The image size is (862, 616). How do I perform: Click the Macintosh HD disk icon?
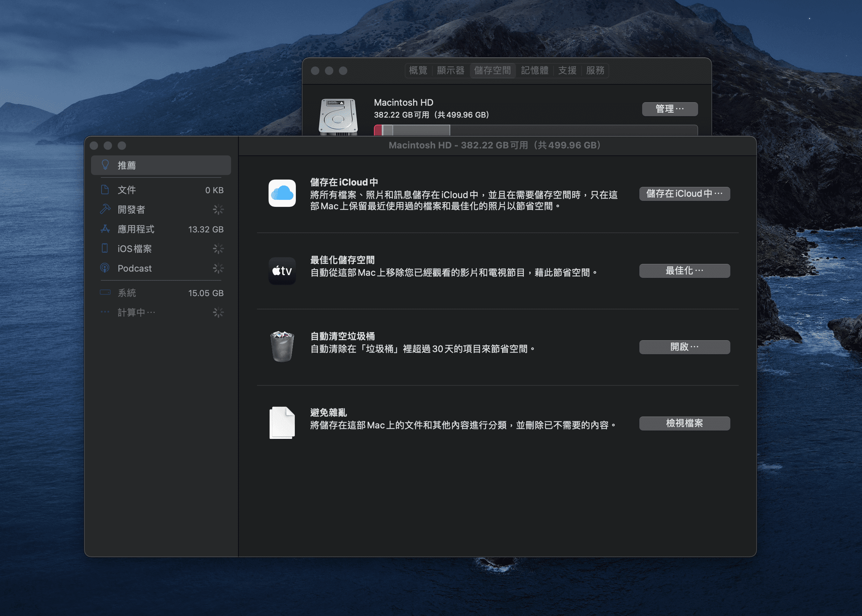(x=338, y=117)
